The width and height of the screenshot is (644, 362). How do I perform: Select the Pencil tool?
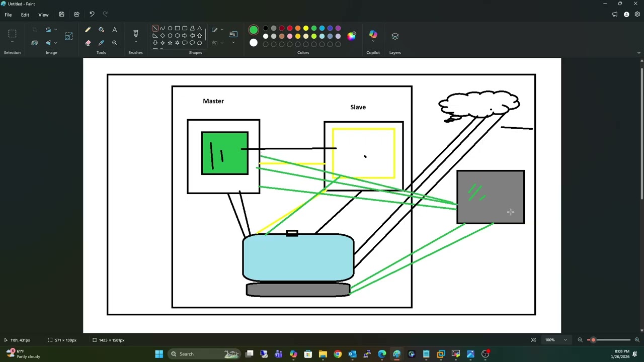point(88,30)
